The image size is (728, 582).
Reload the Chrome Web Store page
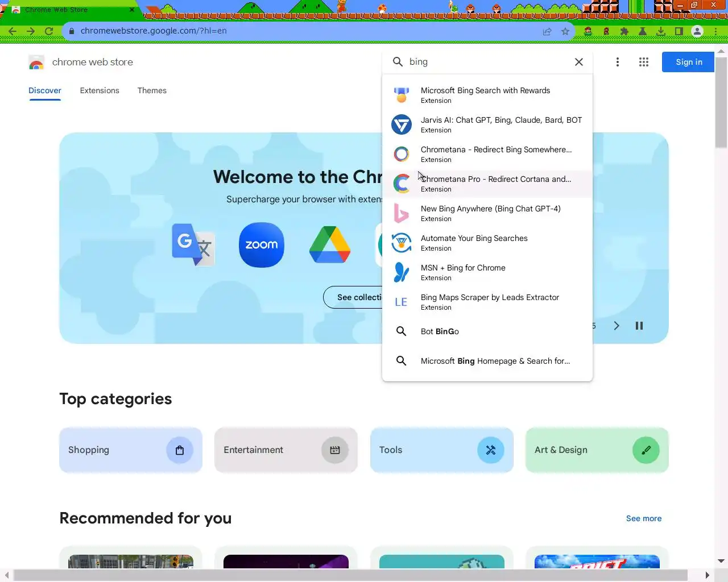point(49,31)
